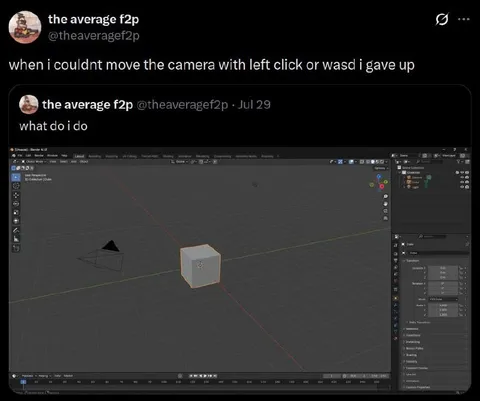Open the Material properties tab
The width and height of the screenshot is (480, 401).
tap(396, 338)
